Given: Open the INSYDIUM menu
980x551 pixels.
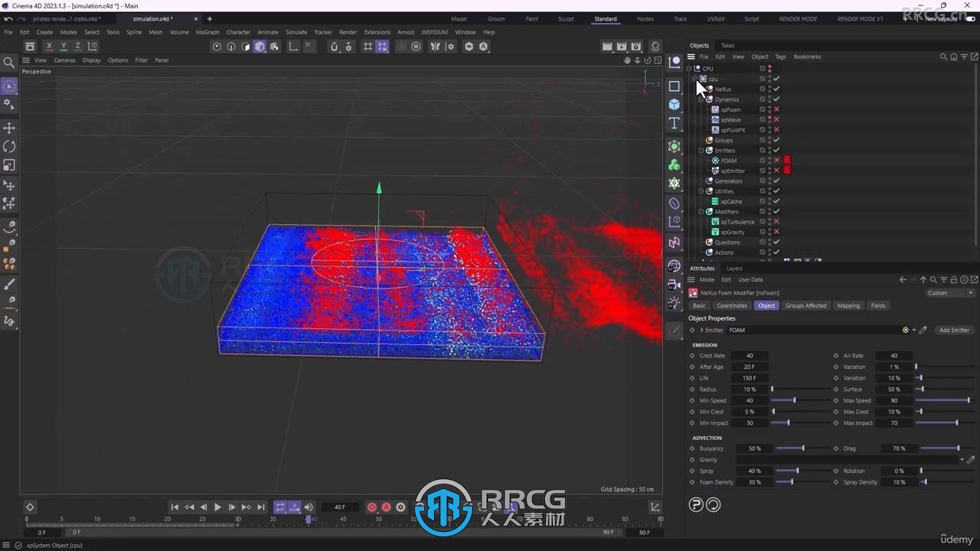Looking at the screenshot, I should click(434, 32).
